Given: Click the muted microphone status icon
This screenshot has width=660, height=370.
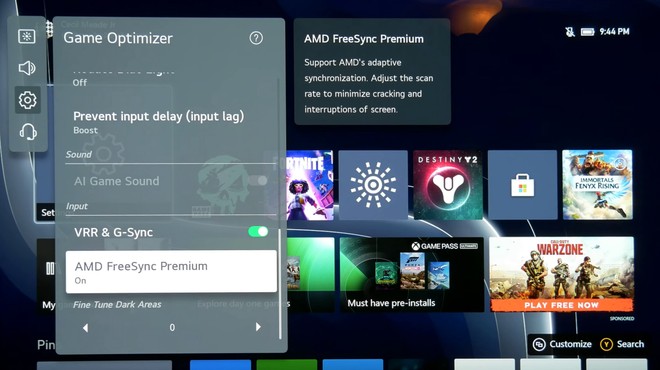Looking at the screenshot, I should click(x=570, y=32).
